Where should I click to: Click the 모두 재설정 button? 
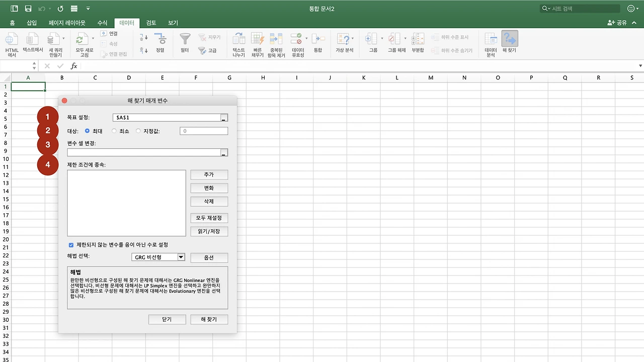click(209, 218)
